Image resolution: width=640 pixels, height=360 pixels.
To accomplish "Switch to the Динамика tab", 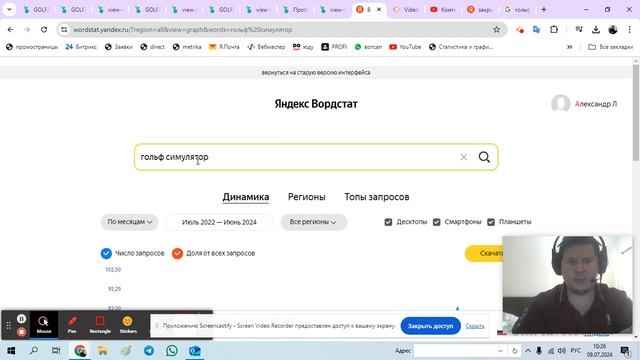I will (x=246, y=197).
